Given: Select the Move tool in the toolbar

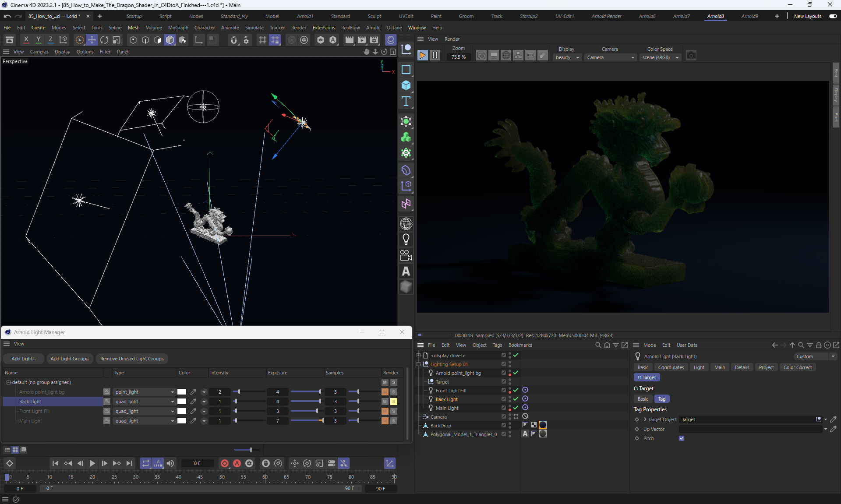Looking at the screenshot, I should click(x=92, y=40).
